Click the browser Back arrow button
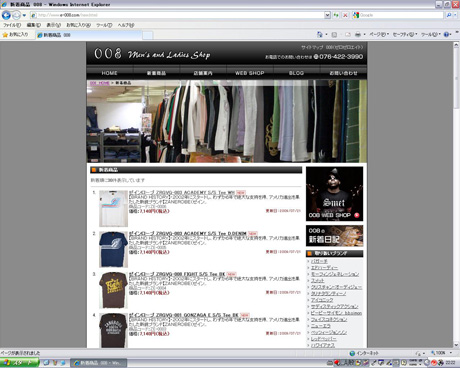This screenshot has width=460, height=368. coord(6,15)
